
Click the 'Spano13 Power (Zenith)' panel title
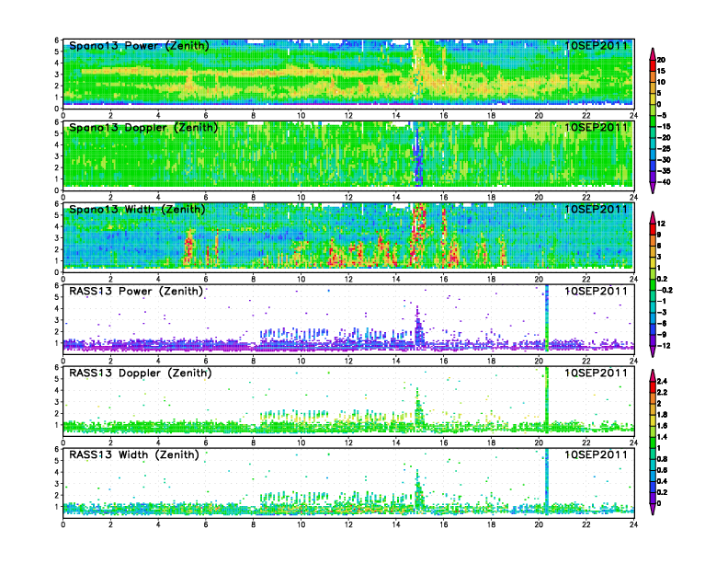[x=139, y=46]
